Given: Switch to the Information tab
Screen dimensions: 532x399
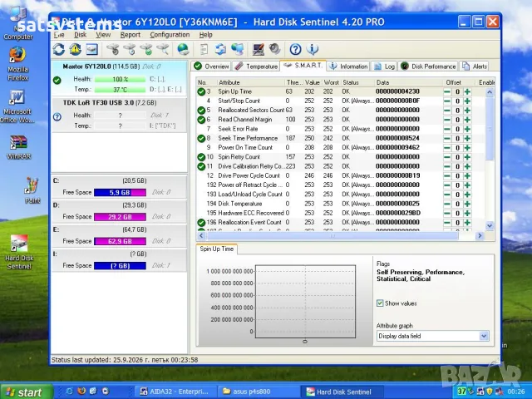Looking at the screenshot, I should click(x=348, y=66).
